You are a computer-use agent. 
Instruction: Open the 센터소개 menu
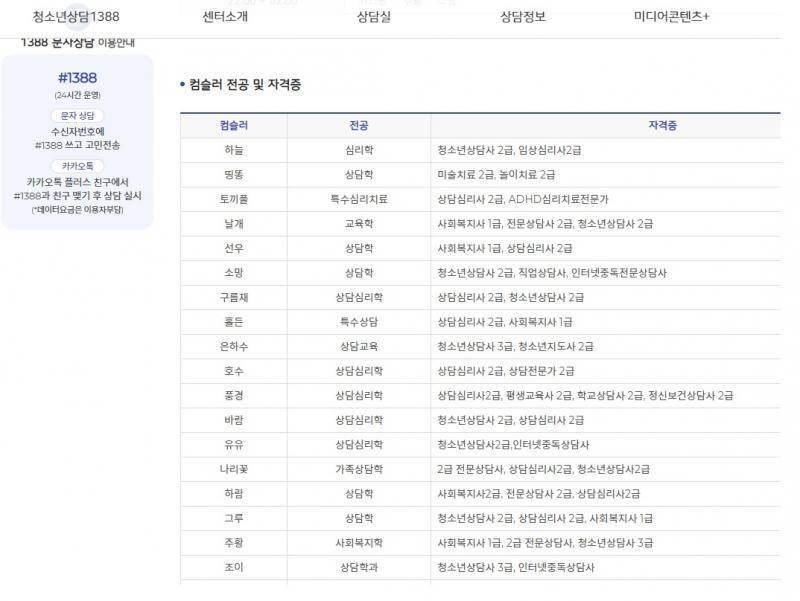click(x=225, y=16)
